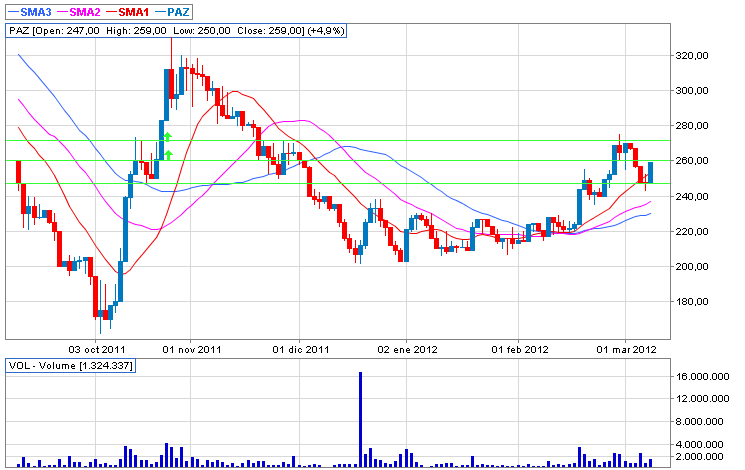The image size is (745, 470).
Task: Click the VOL - Volume label box
Action: click(x=71, y=365)
